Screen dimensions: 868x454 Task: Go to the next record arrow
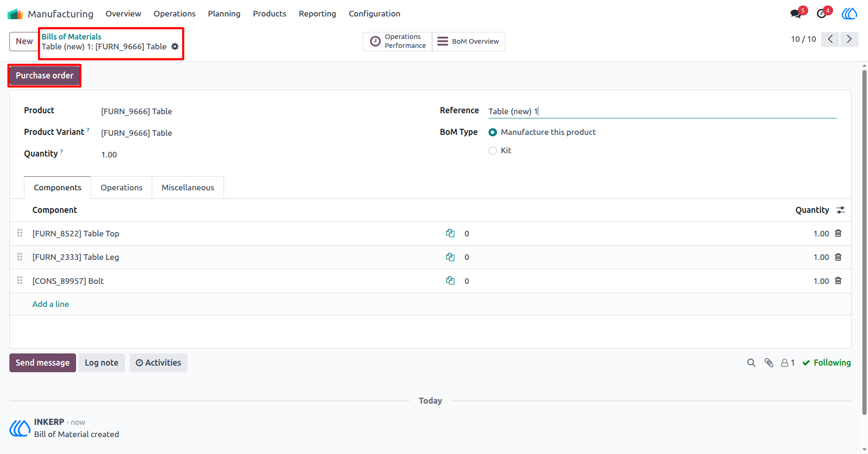849,39
